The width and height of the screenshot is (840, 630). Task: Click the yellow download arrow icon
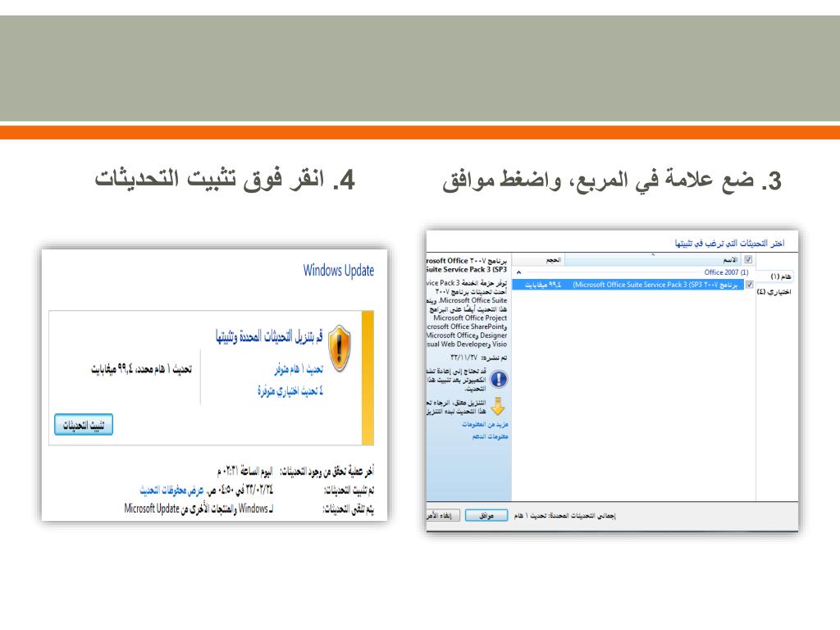(x=498, y=407)
